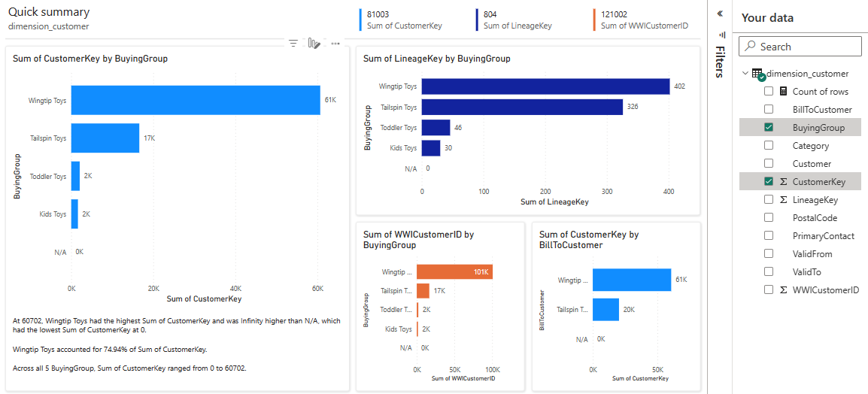This screenshot has width=868, height=394.
Task: Select the Sum of LineageKey card
Action: (x=517, y=20)
